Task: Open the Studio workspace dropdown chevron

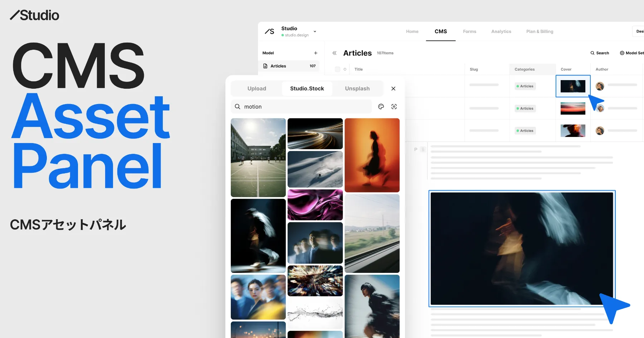Action: [315, 31]
